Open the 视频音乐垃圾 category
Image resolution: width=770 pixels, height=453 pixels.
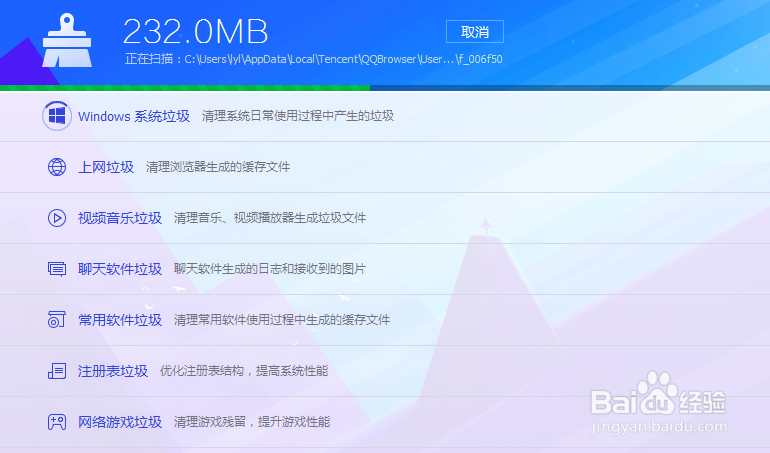(x=120, y=218)
